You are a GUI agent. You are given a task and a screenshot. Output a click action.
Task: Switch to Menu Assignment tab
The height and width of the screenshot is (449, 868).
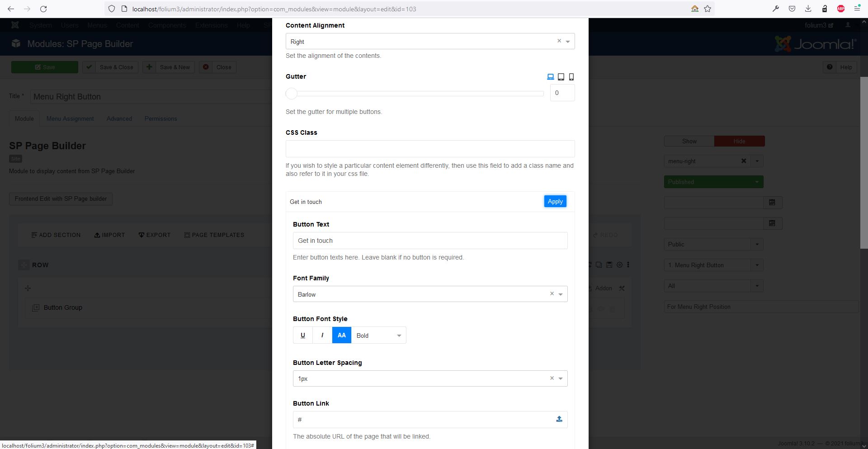pyautogui.click(x=70, y=118)
